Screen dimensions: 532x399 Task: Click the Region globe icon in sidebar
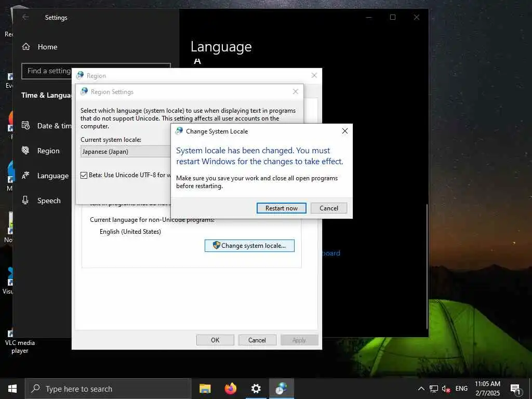25,150
